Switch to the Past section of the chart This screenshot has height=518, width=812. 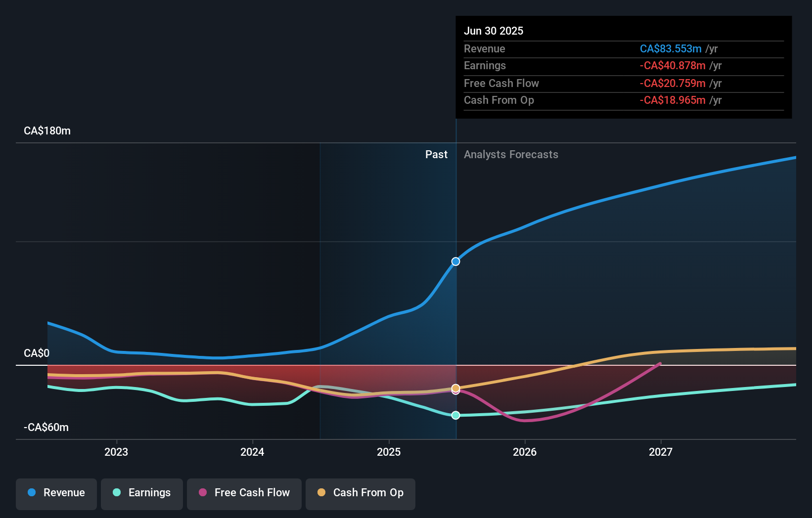(436, 154)
